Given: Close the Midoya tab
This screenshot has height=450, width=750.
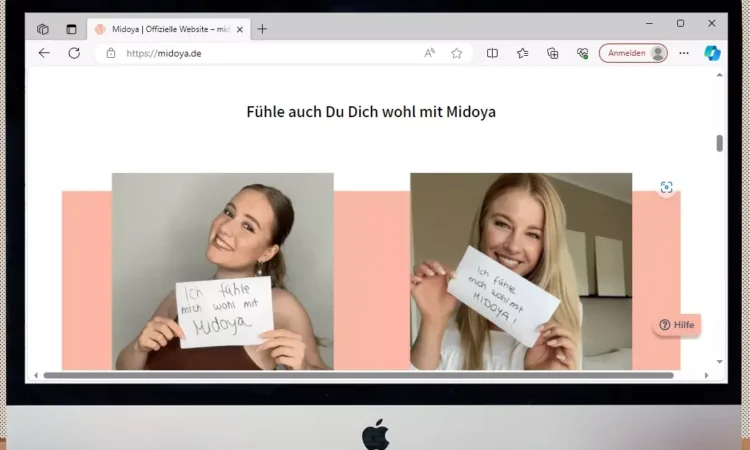Looking at the screenshot, I should (240, 30).
